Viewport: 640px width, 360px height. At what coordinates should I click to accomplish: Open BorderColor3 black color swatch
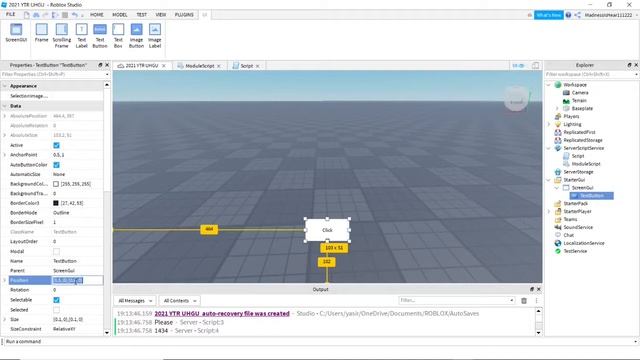[56, 203]
